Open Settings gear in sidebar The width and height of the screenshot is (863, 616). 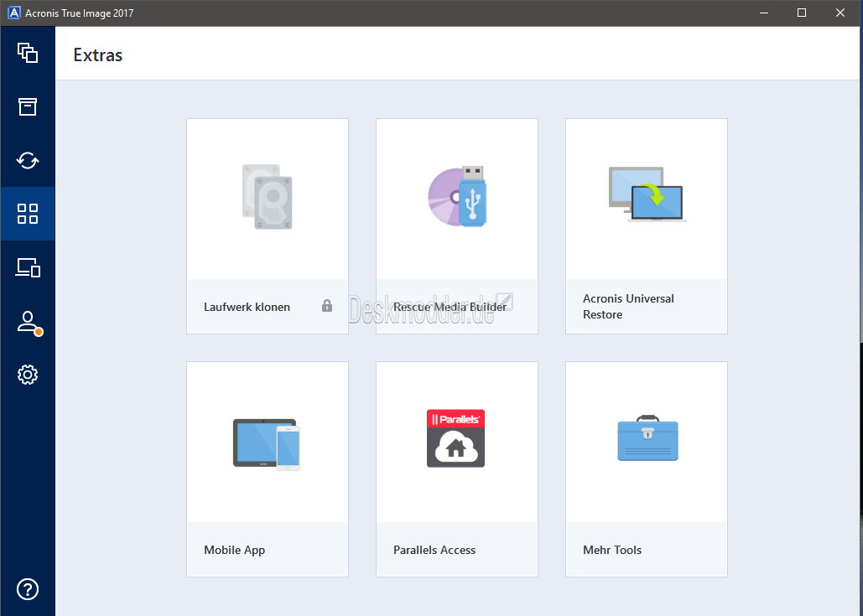[x=28, y=375]
